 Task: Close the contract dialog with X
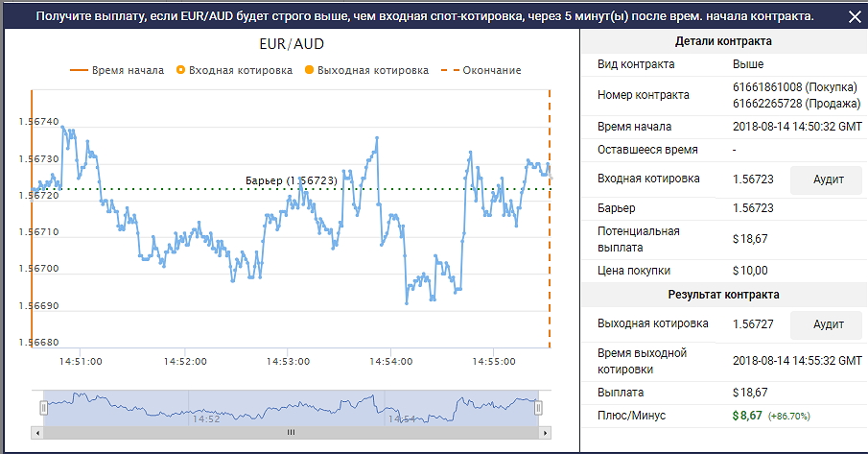point(855,17)
